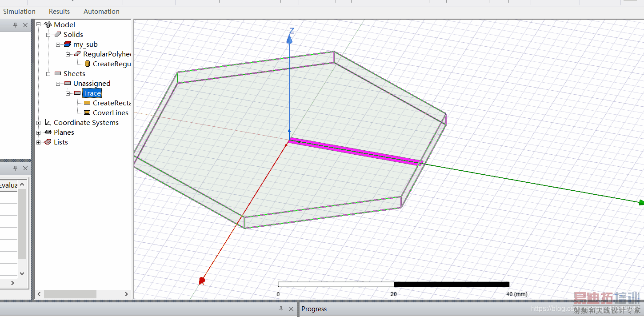Collapse the Unassigned sheets node

[x=58, y=83]
